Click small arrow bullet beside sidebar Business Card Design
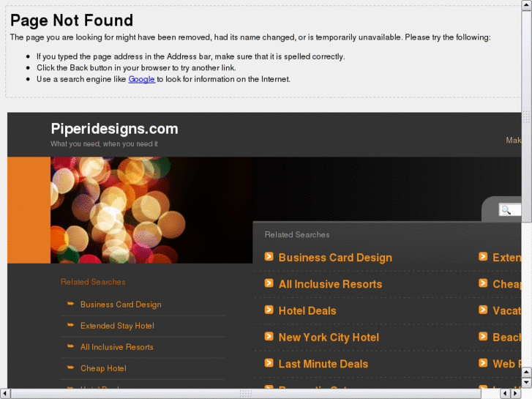Screen dimensions: 532x399 coord(70,304)
